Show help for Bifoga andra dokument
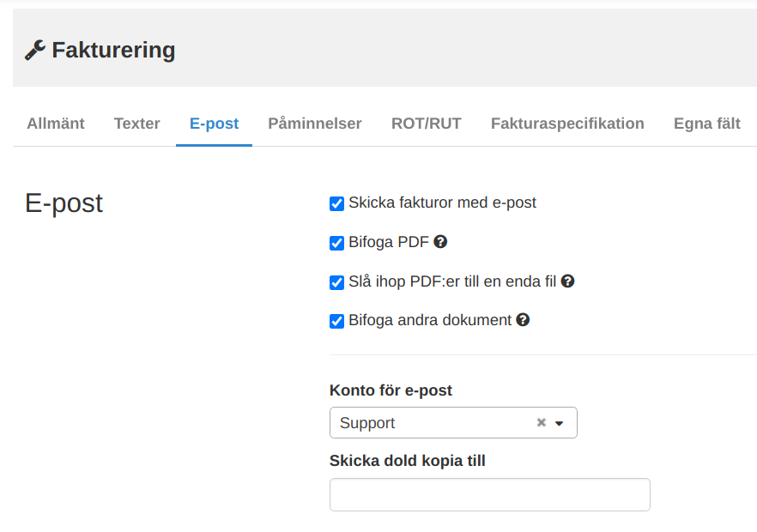 [x=523, y=319]
